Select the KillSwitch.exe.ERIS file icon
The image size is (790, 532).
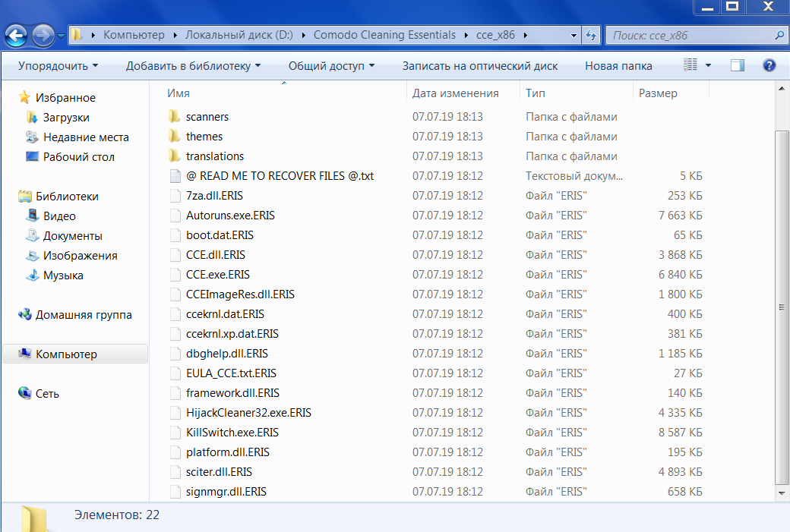175,433
